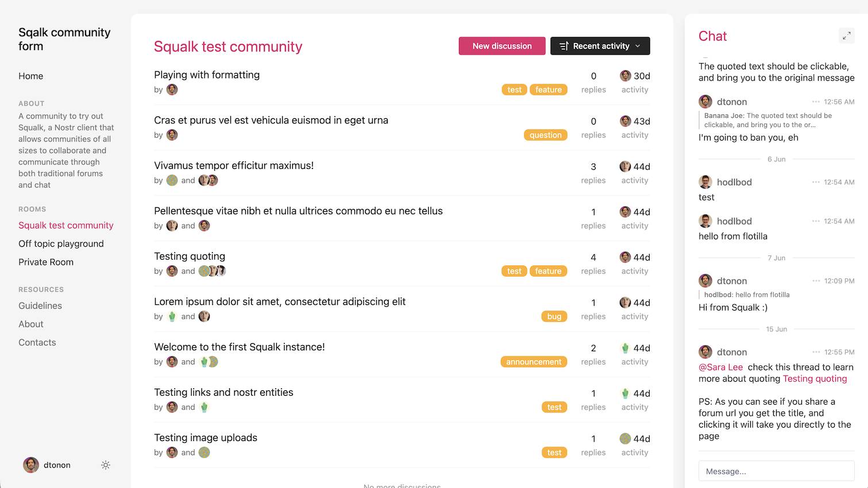Screen dimensions: 868x488
Task: Click author avatar under Playing with formatting
Action: click(x=172, y=90)
